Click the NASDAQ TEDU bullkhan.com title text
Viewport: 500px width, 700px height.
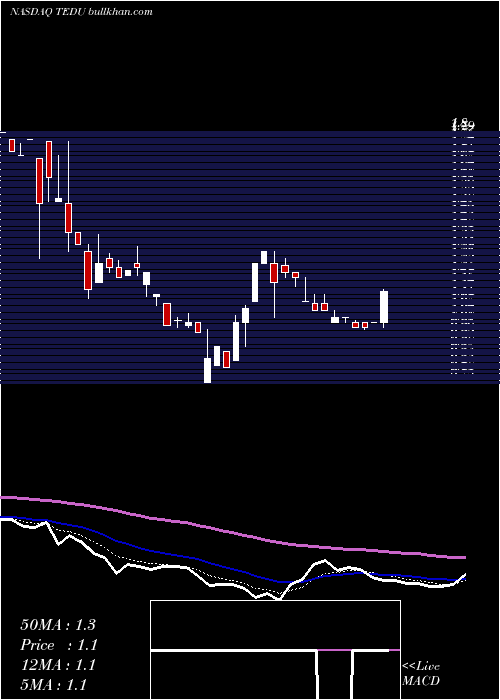(81, 12)
